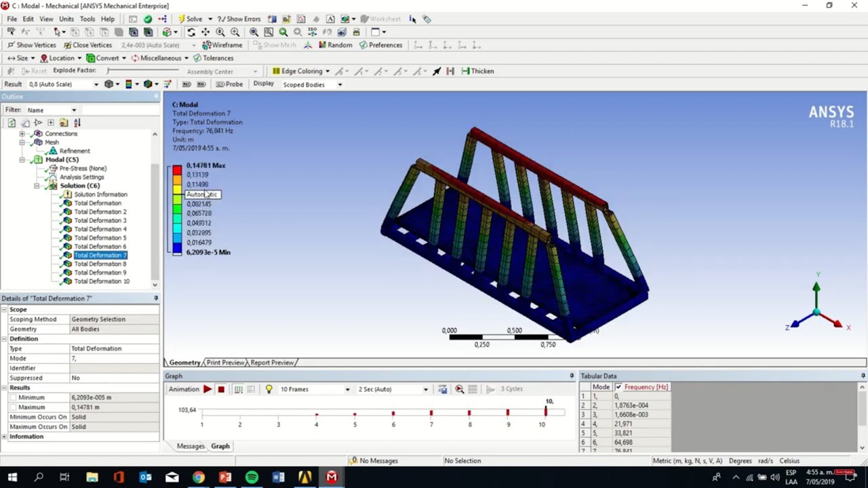Select the Pan view tool icon

pyautogui.click(x=205, y=32)
